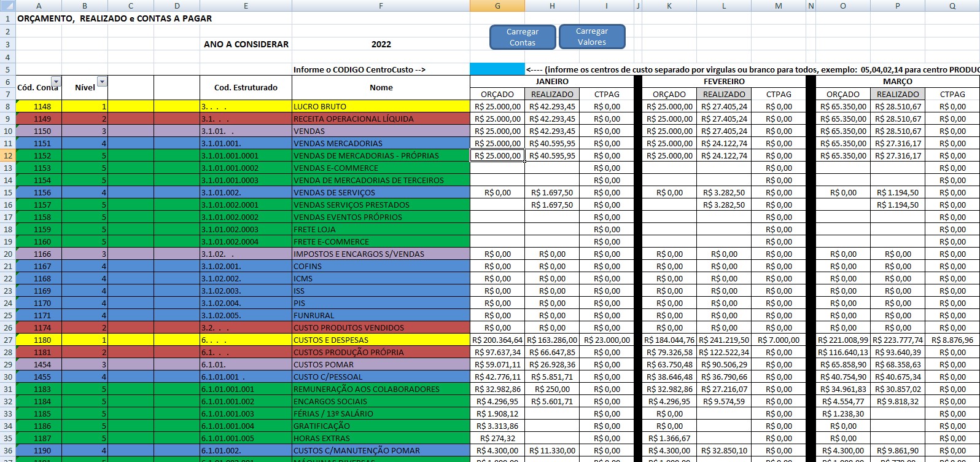Click the Carregar Contas button
This screenshot has width=980, height=462.
click(522, 37)
